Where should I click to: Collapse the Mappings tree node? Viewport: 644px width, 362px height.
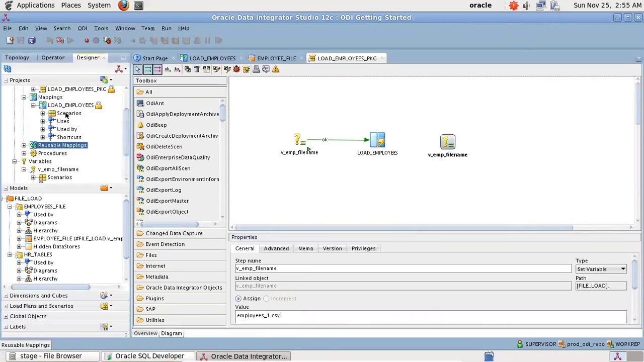pyautogui.click(x=24, y=97)
